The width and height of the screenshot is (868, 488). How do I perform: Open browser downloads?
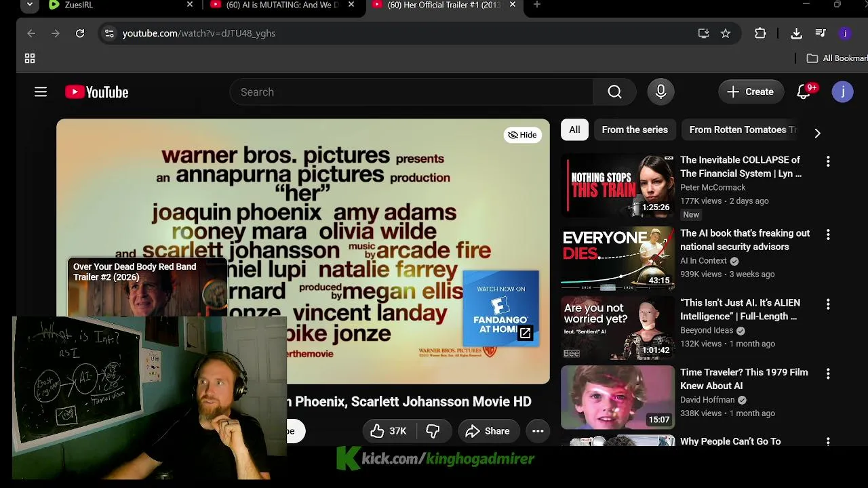pos(797,33)
